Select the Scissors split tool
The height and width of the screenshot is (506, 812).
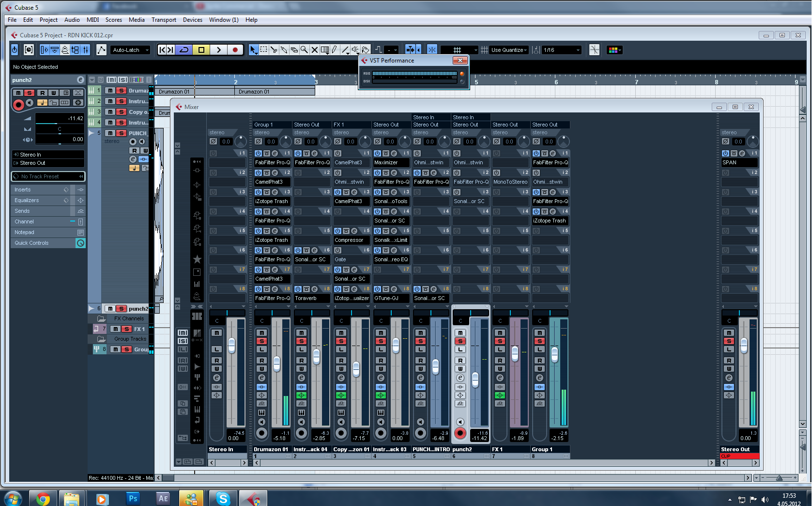coord(274,50)
